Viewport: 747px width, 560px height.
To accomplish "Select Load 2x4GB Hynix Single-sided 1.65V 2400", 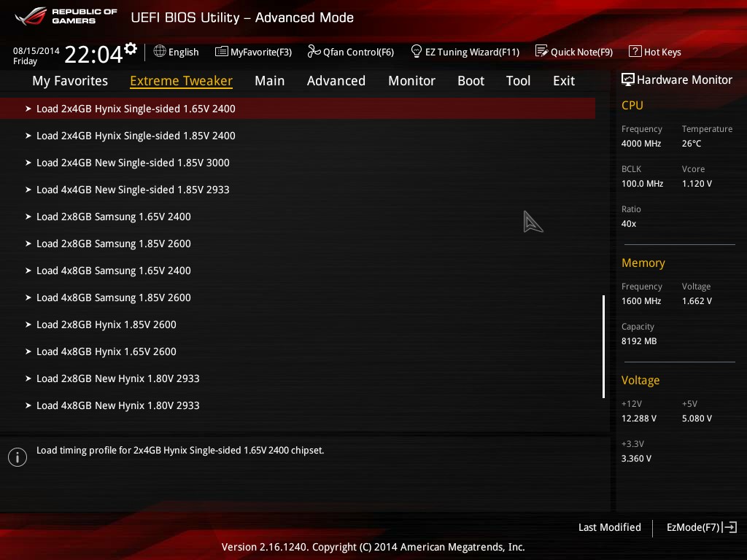I will [298, 109].
